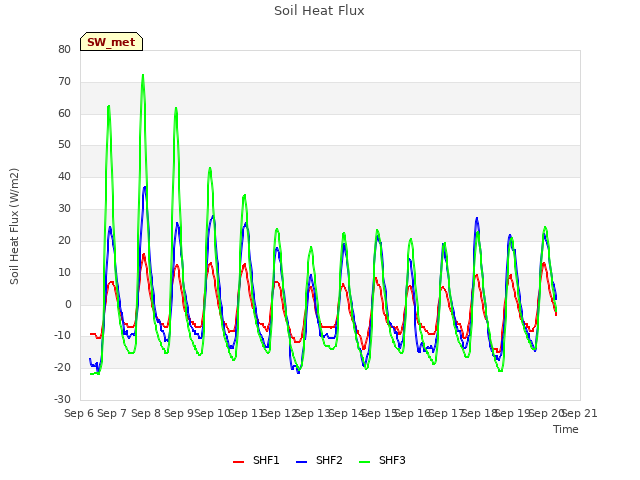
Task: Click the Sep 8 x-axis label
Action: pos(146,413)
